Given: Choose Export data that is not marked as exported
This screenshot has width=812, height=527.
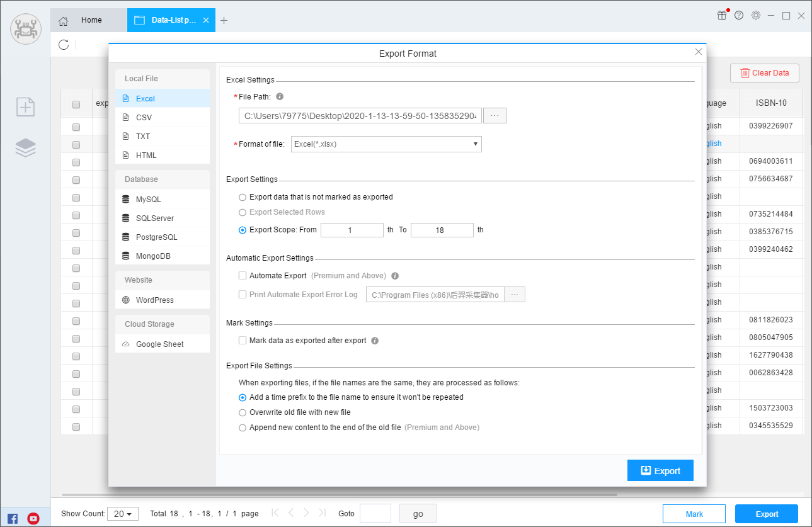Looking at the screenshot, I should click(243, 197).
